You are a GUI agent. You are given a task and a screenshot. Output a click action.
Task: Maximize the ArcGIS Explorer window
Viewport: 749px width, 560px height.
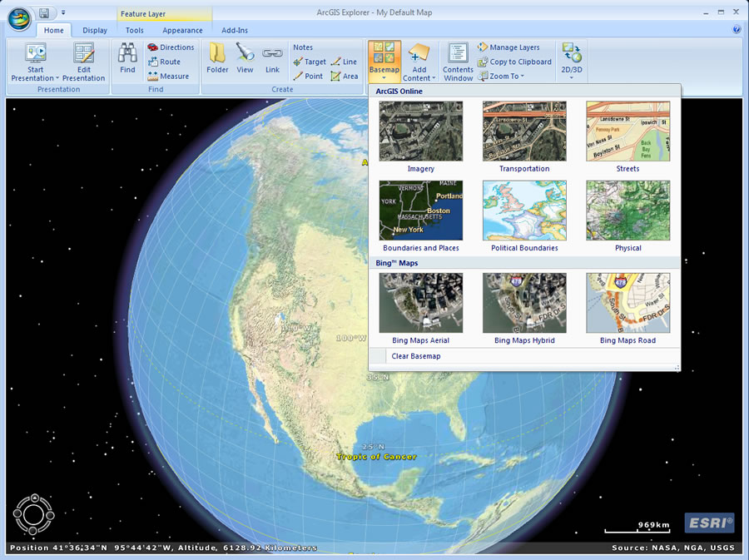(x=721, y=12)
